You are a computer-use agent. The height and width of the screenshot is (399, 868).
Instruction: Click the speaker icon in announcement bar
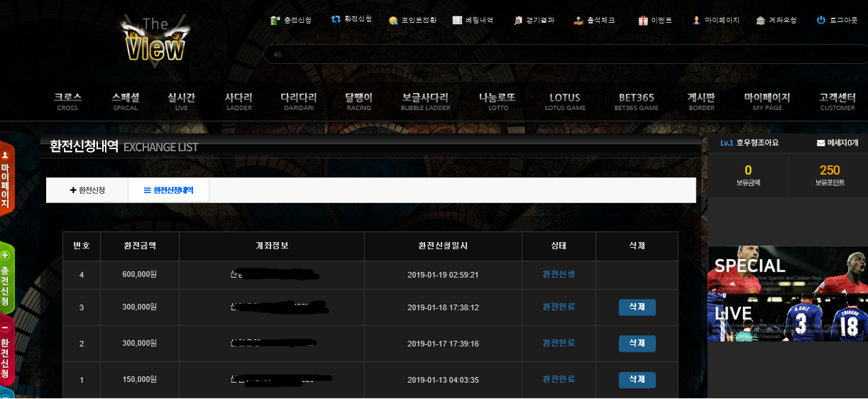pos(277,55)
